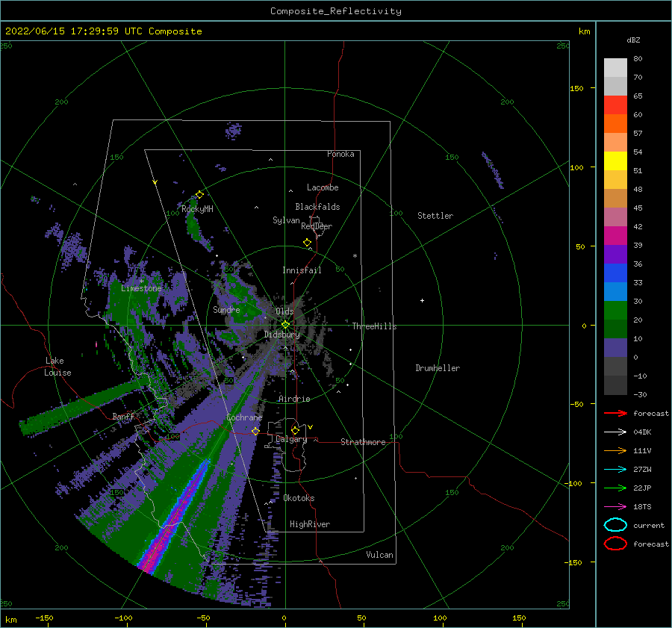The image size is (672, 628).
Task: Pick the blue 33-36 dBZ swatch
Action: [615, 273]
